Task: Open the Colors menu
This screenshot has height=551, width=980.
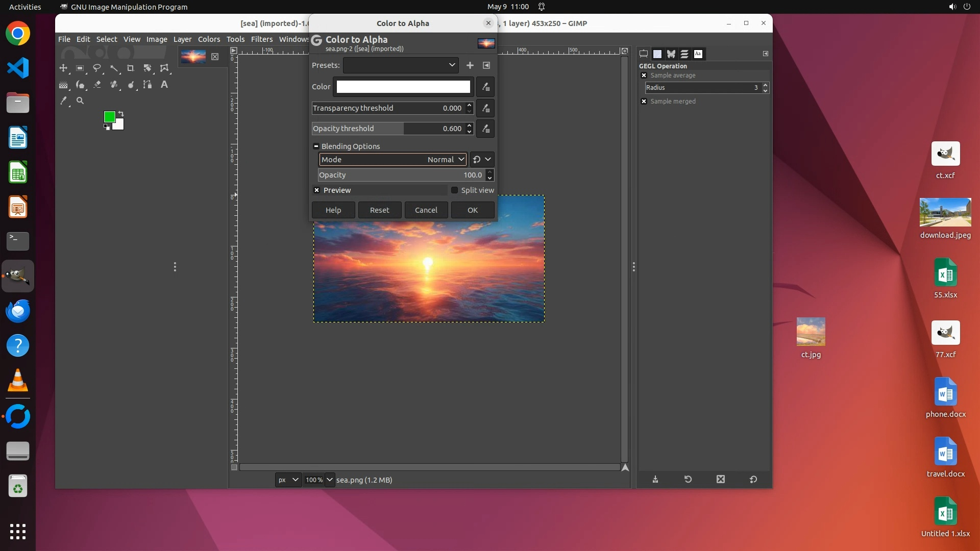Action: 209,39
